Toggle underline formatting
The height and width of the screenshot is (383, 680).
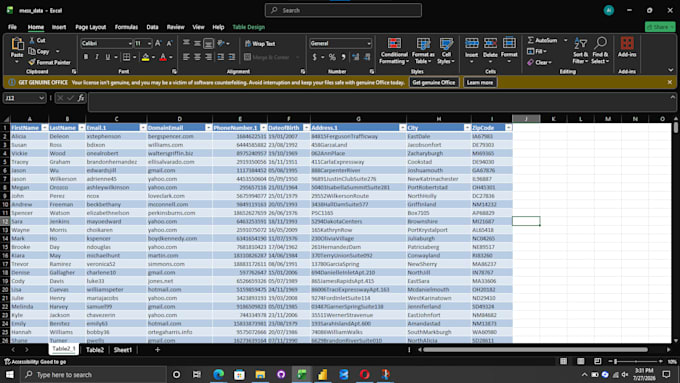point(108,57)
